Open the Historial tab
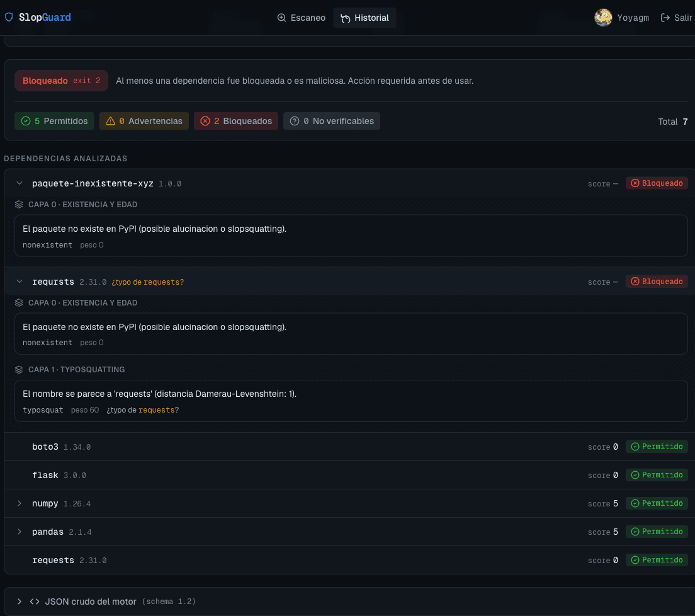695x616 pixels. tap(364, 18)
